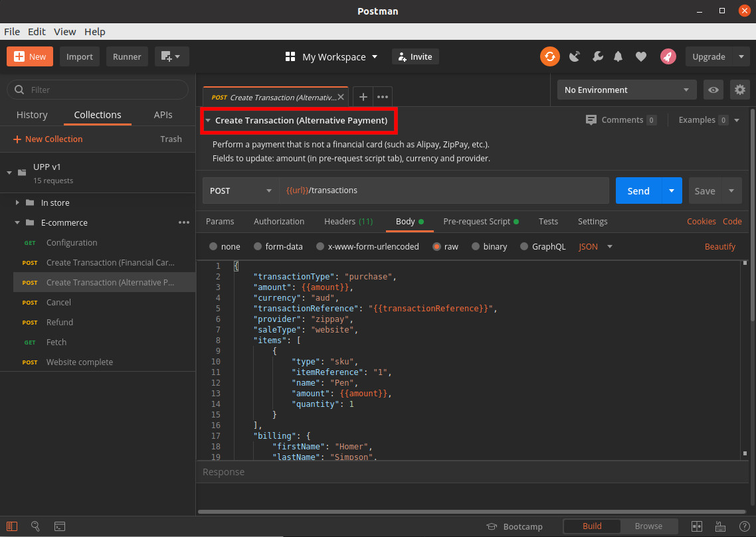Switch to the Pre-request Script tab
The image size is (756, 537).
tap(476, 221)
